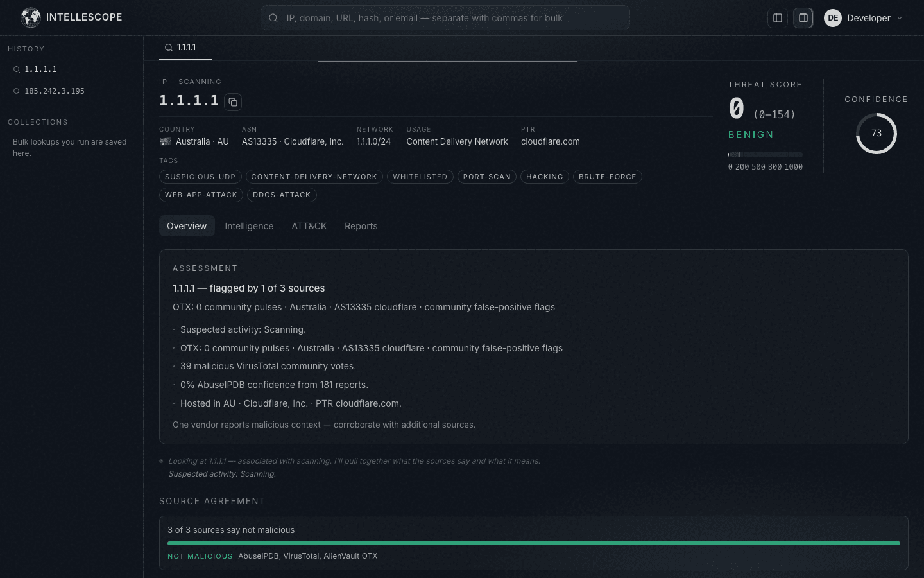
Task: Copy the 1.1.1.1 IP address
Action: (x=233, y=102)
